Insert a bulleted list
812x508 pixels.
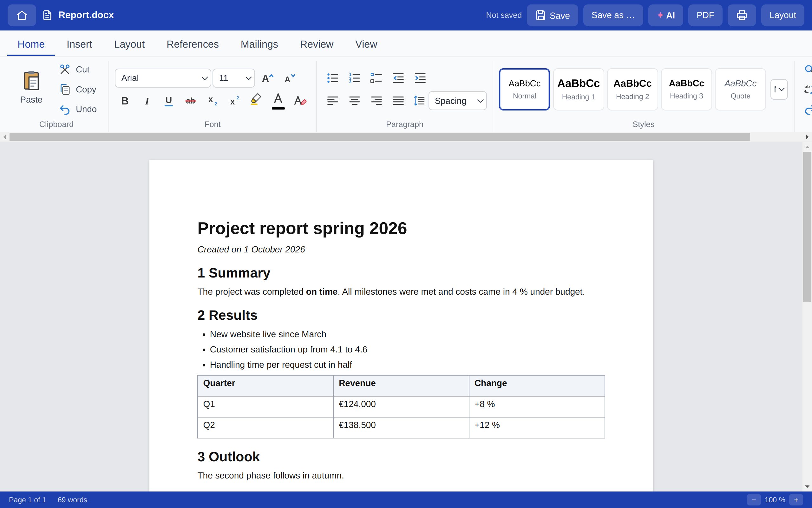(332, 78)
